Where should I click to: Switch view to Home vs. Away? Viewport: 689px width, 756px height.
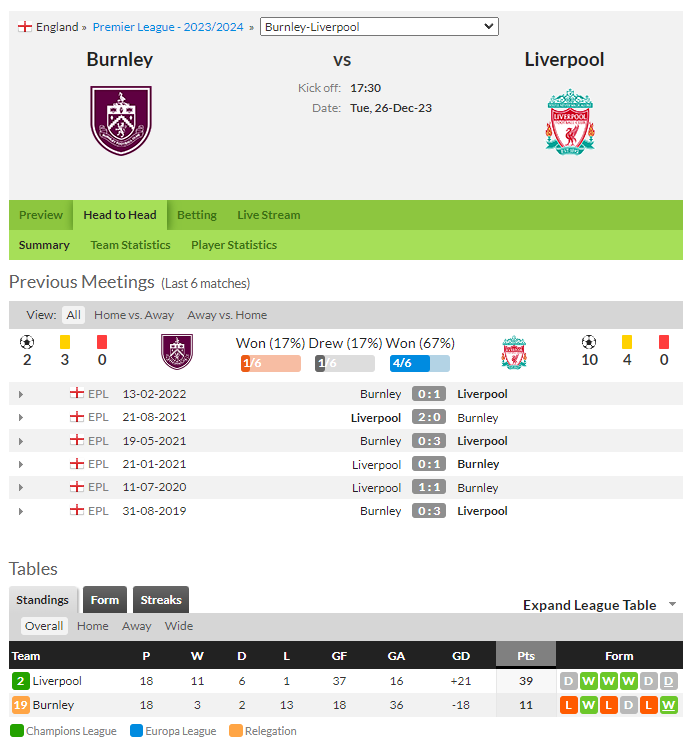[134, 315]
